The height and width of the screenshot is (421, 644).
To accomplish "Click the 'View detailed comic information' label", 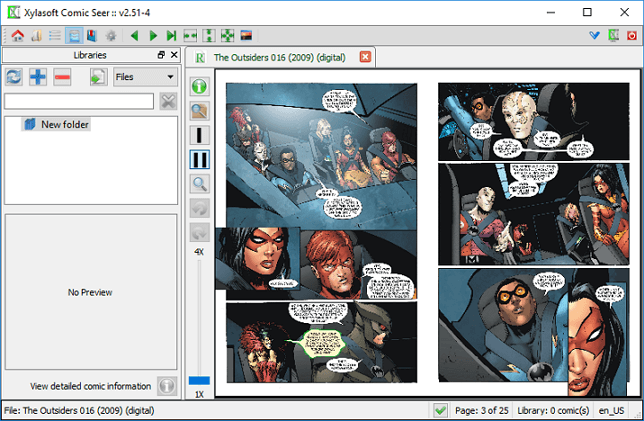I will click(x=90, y=386).
